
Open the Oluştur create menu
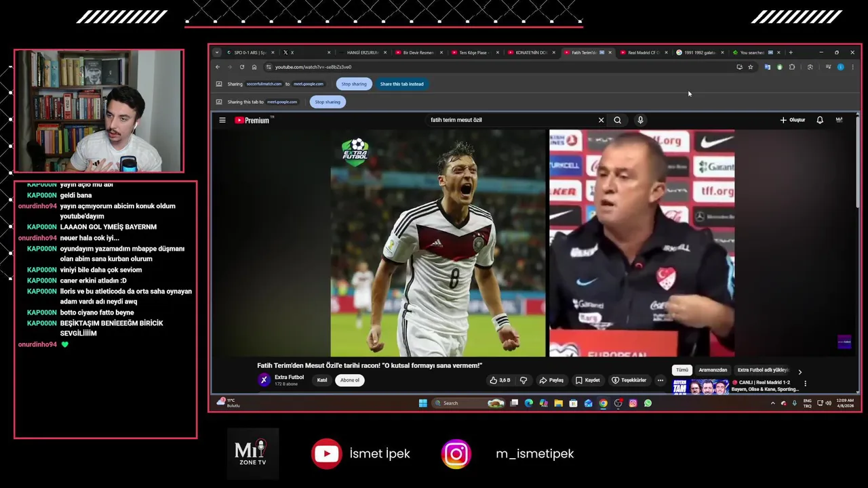click(x=792, y=120)
